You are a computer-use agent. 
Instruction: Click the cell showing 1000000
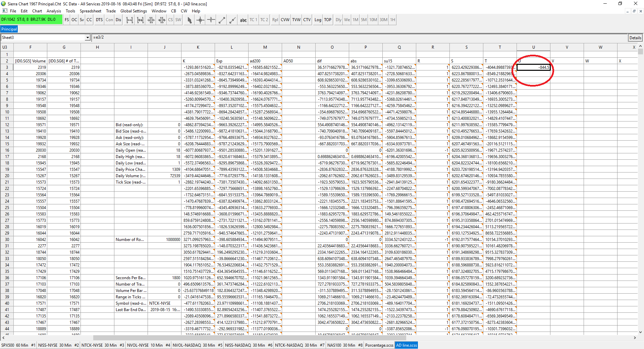pyautogui.click(x=164, y=240)
